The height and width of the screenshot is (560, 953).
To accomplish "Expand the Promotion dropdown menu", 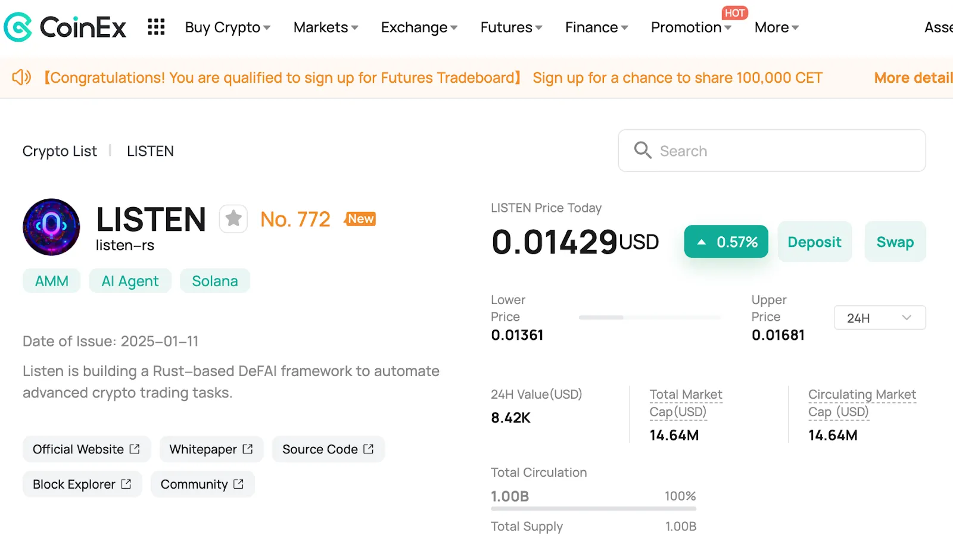I will tap(691, 27).
